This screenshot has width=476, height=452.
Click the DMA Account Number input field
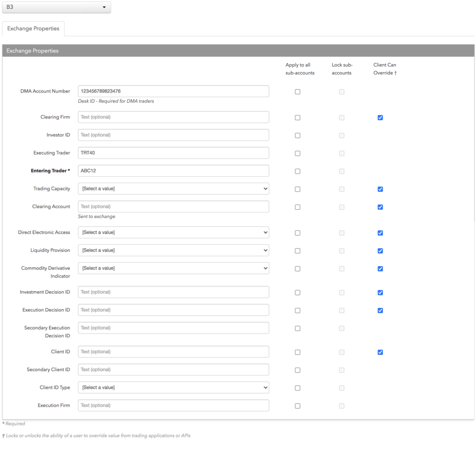173,91
